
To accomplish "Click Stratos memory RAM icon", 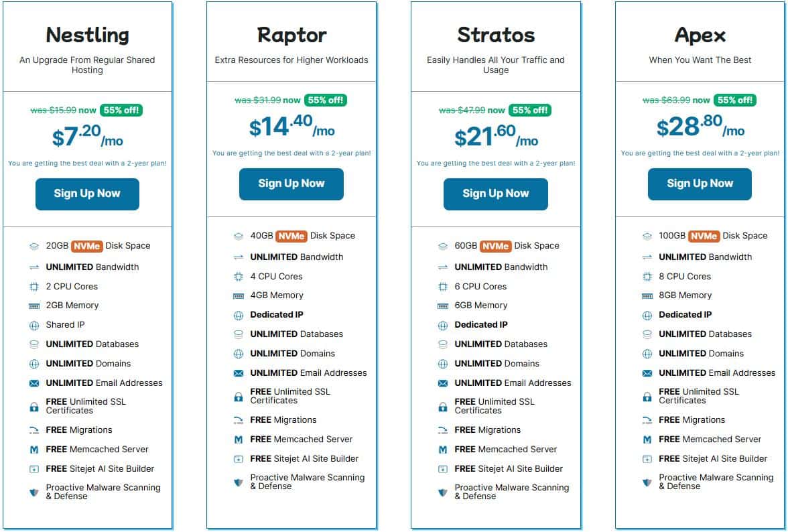I will (x=443, y=306).
